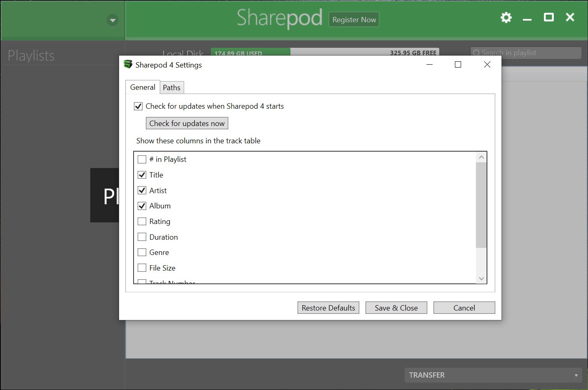Maximize the Settings dialog

[x=458, y=65]
